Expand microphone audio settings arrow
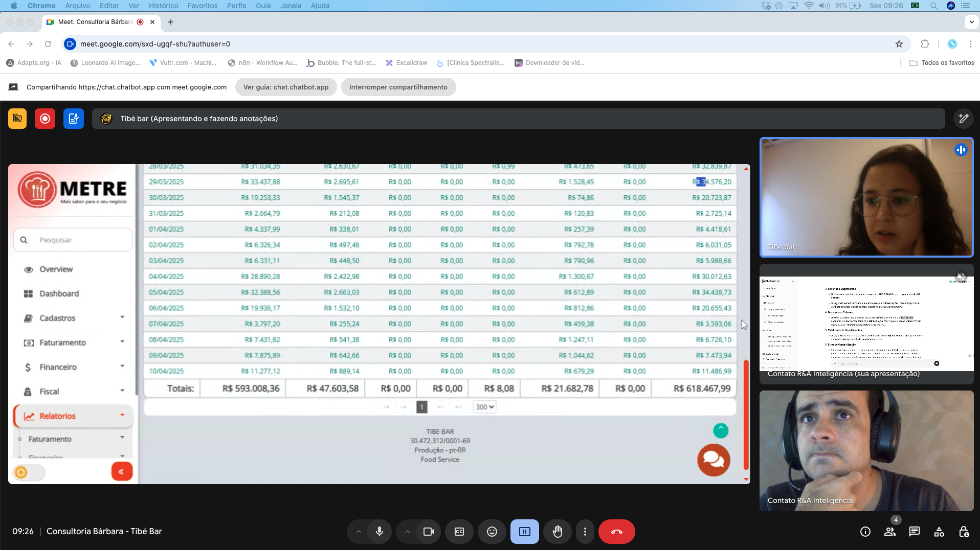The image size is (980, 550). (359, 532)
